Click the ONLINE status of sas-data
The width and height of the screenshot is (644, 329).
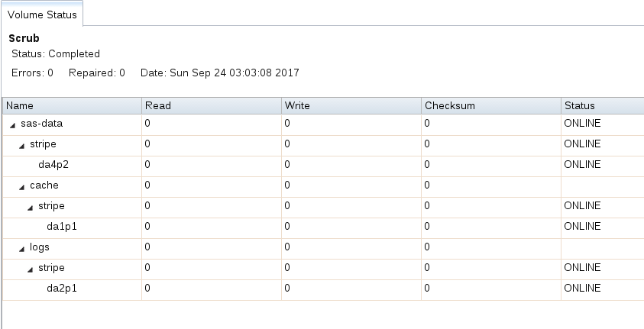[582, 123]
